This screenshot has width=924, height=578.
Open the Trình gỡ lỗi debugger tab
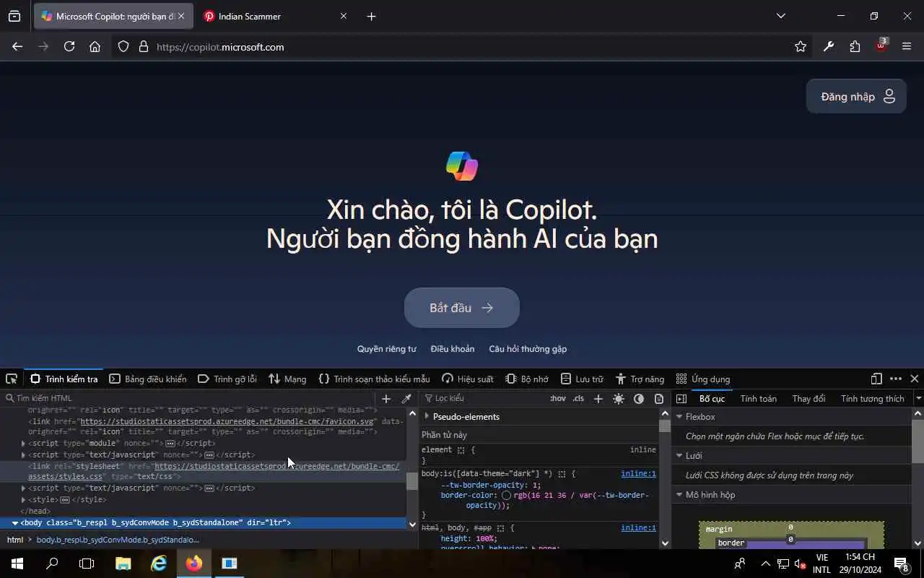(227, 379)
